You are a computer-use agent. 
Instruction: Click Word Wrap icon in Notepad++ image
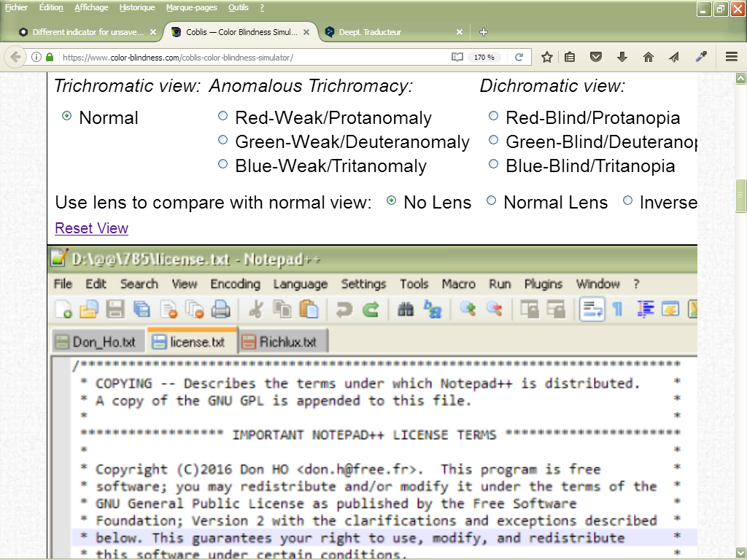[592, 309]
